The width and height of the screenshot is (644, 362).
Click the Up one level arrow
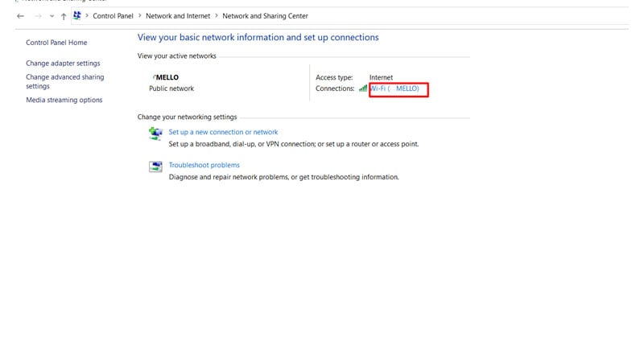[x=64, y=16]
